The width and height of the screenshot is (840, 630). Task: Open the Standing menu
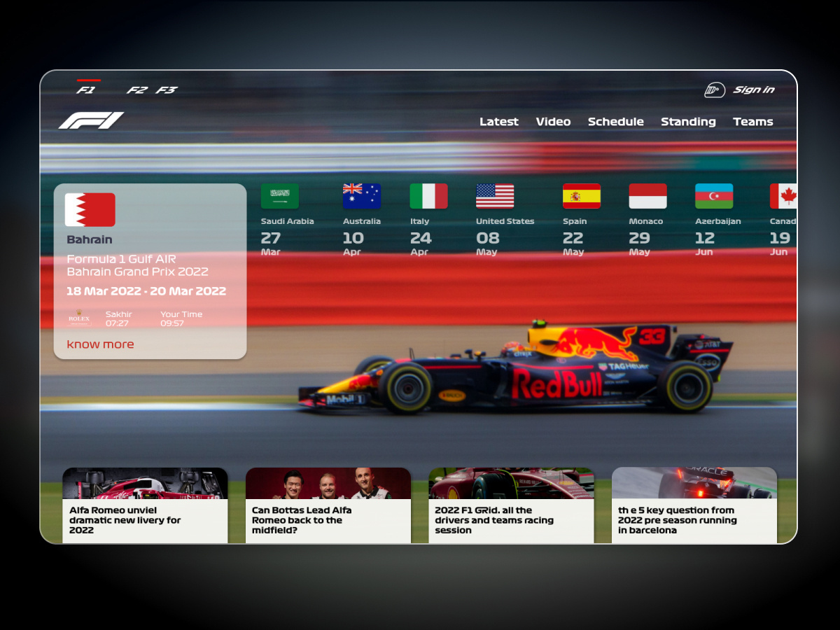click(x=688, y=122)
